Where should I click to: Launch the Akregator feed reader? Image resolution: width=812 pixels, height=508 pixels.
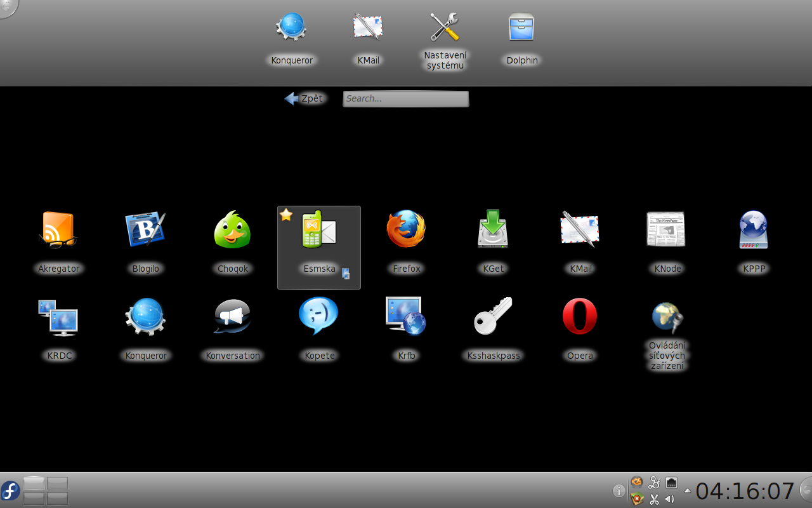coord(58,230)
